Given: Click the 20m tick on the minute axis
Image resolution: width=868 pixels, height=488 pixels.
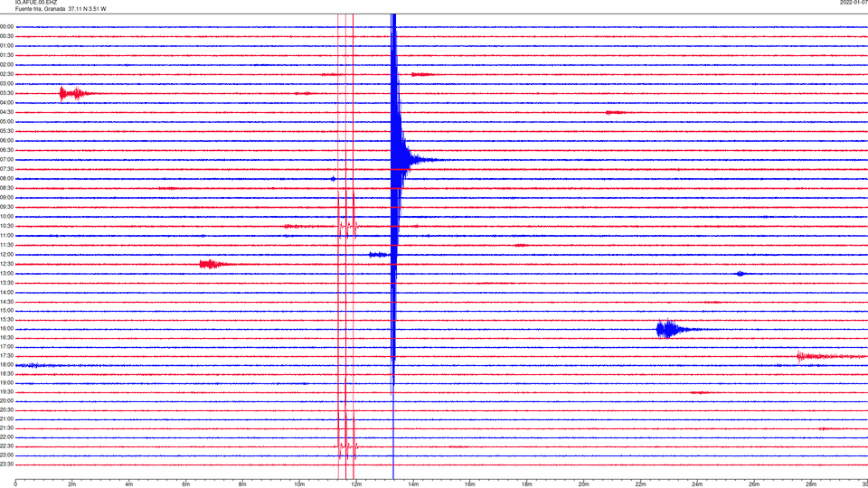Looking at the screenshot, I should [583, 484].
